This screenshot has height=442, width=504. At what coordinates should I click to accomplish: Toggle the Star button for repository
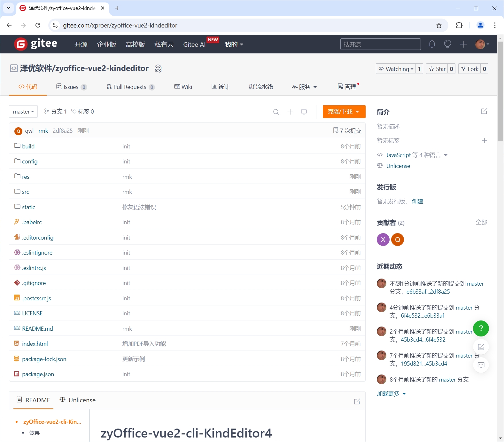(437, 69)
